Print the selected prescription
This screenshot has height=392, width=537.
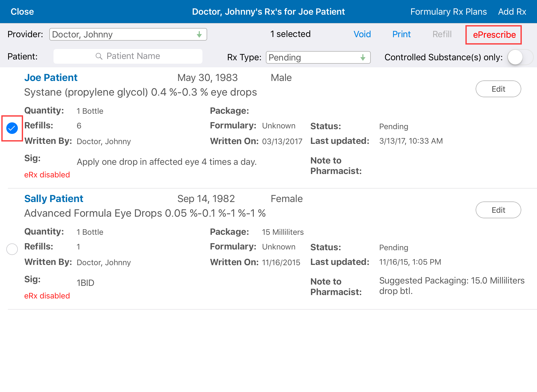pyautogui.click(x=401, y=34)
